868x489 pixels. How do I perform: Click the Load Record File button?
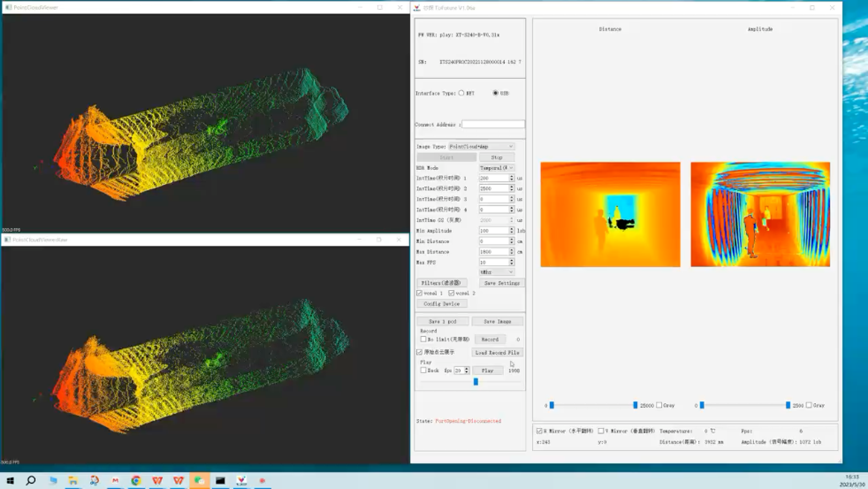[x=497, y=352]
